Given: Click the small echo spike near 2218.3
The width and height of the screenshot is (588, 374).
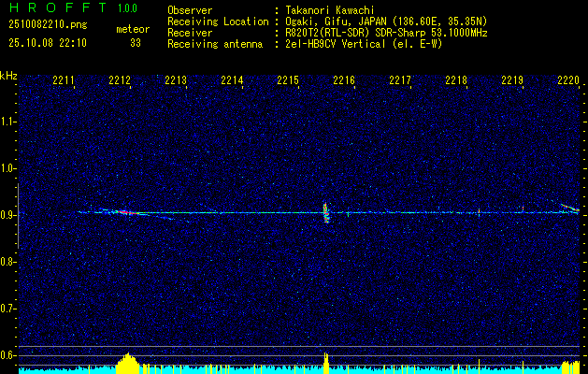Looking at the screenshot, I should click(x=479, y=212).
